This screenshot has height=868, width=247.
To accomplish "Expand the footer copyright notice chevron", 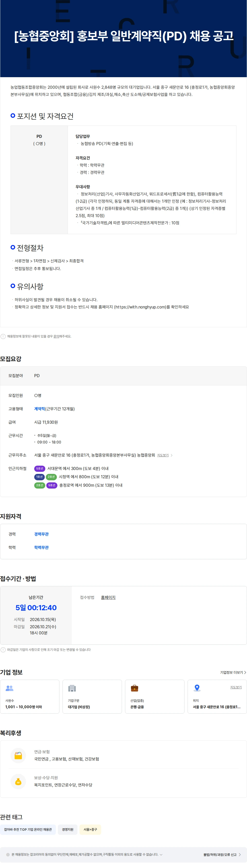I will 161,855.
